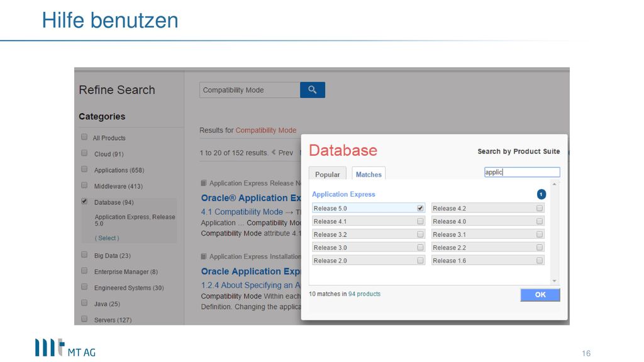The image size is (644, 362).
Task: Click the Application Express, Release 5.0 text
Action: [135, 220]
